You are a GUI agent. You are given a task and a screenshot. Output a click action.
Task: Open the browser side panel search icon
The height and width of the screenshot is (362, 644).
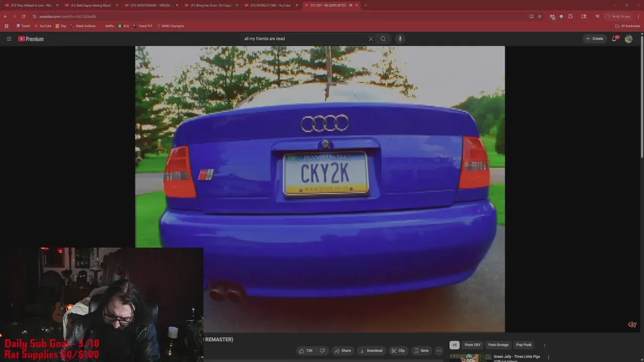584,16
